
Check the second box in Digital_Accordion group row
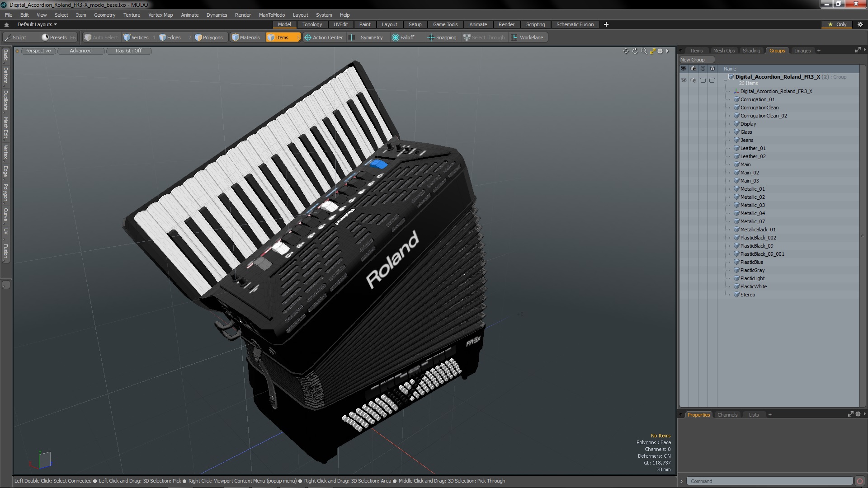click(712, 80)
